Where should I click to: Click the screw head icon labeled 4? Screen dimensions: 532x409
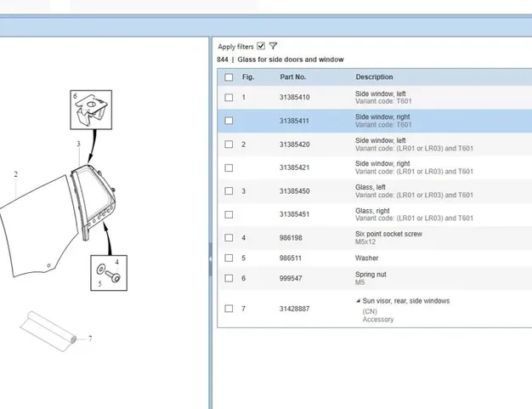pos(116,278)
